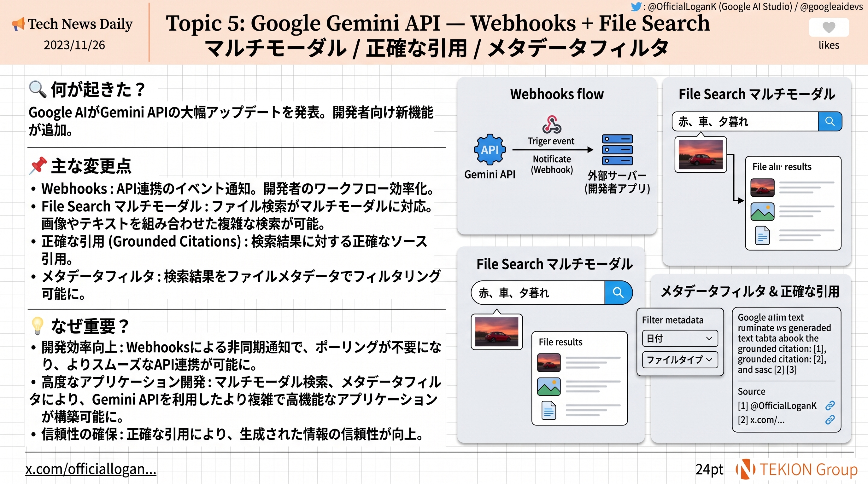Click the heart likes icon
Screen dimensions: 868x484
pyautogui.click(x=829, y=27)
